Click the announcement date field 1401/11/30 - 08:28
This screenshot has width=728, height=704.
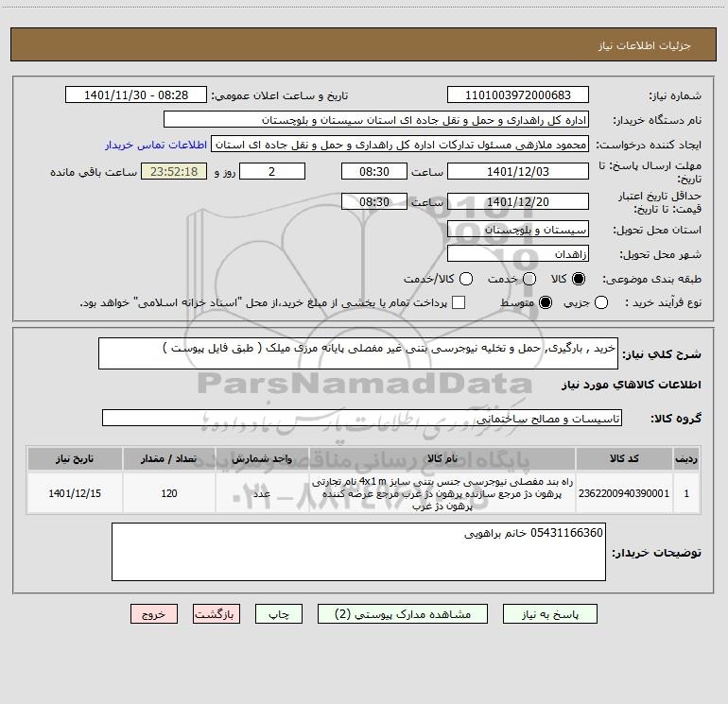136,94
